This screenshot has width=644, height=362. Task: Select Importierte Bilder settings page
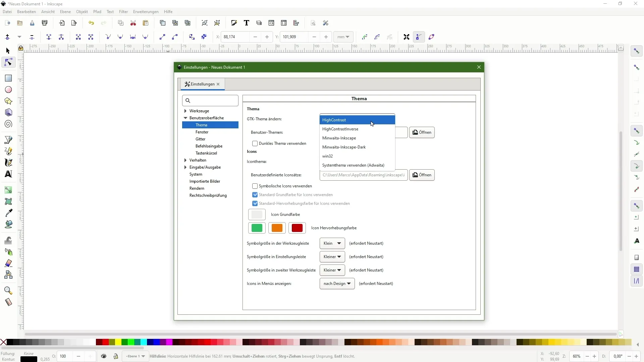(205, 181)
